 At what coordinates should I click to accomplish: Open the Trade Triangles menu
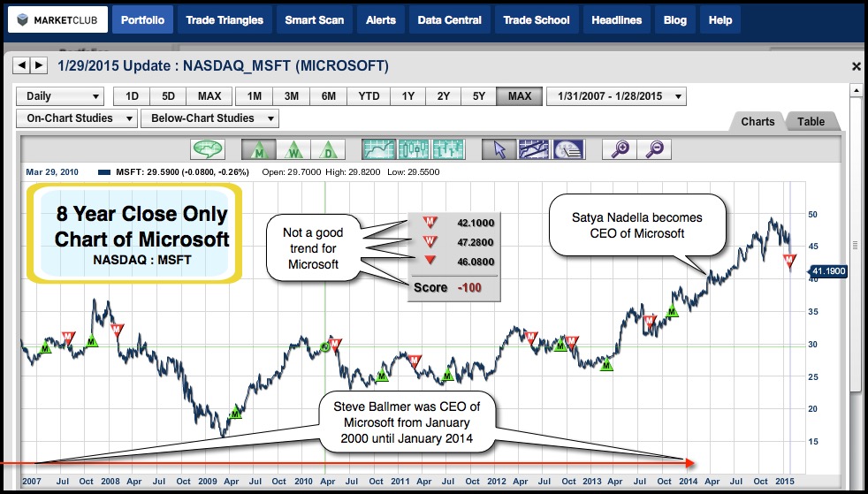point(225,20)
